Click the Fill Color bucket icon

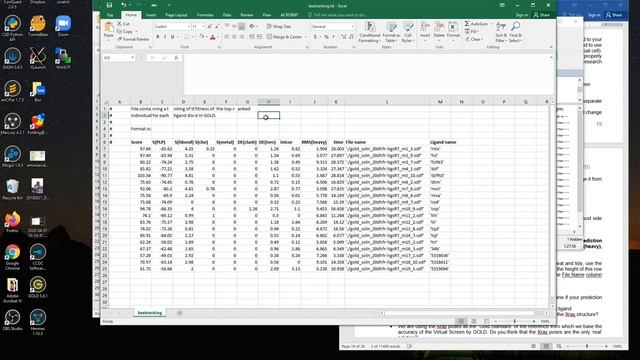point(201,37)
